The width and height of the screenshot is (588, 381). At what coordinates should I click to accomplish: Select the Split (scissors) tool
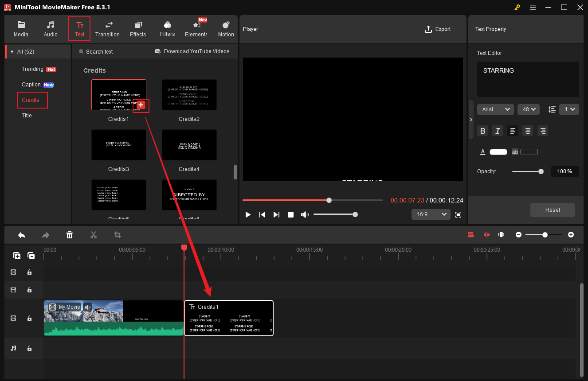click(94, 235)
